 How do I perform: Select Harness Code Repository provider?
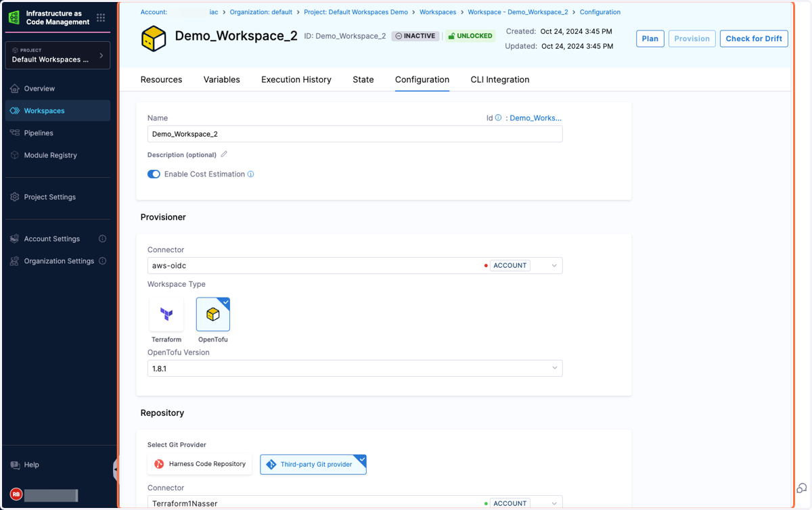click(200, 464)
